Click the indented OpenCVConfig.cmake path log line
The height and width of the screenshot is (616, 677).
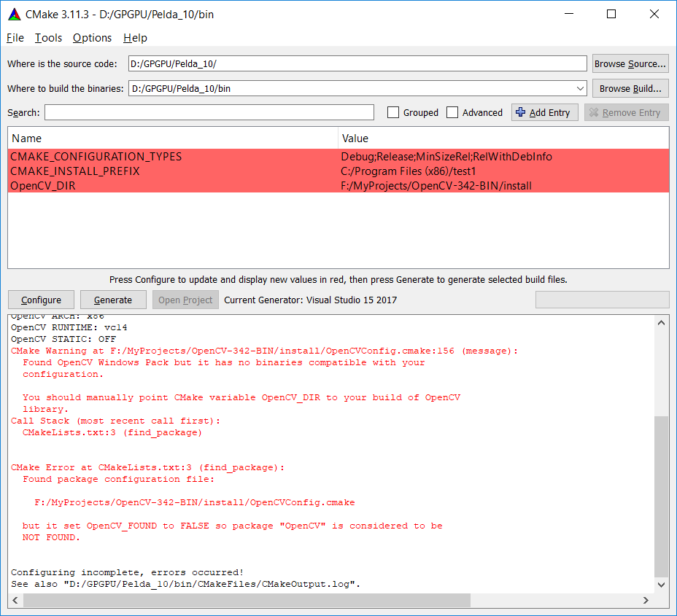195,502
